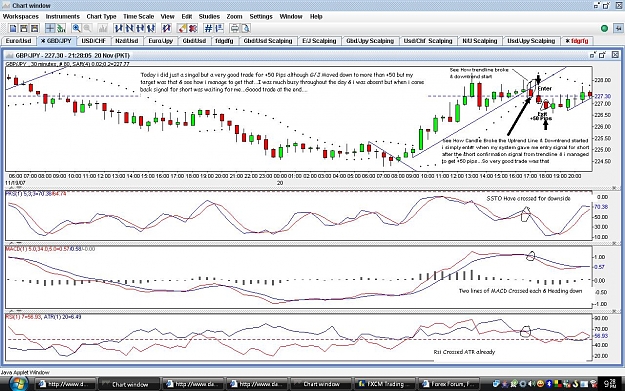
Task: Click the zoom in magnifier icon
Action: (76, 28)
